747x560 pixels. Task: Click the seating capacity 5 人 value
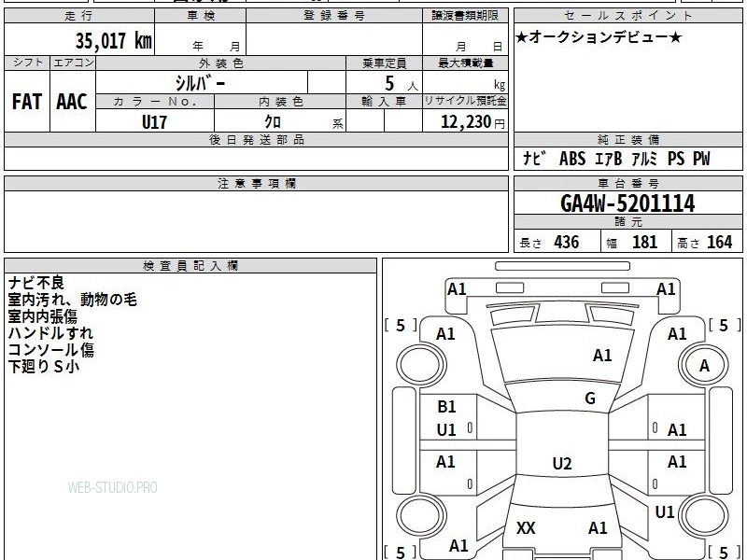[402, 84]
